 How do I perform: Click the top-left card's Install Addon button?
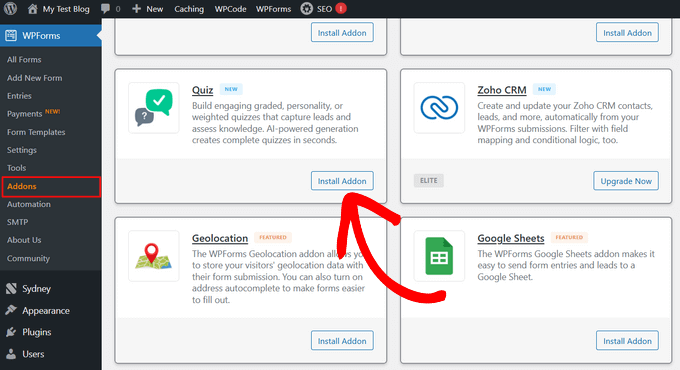click(x=342, y=33)
